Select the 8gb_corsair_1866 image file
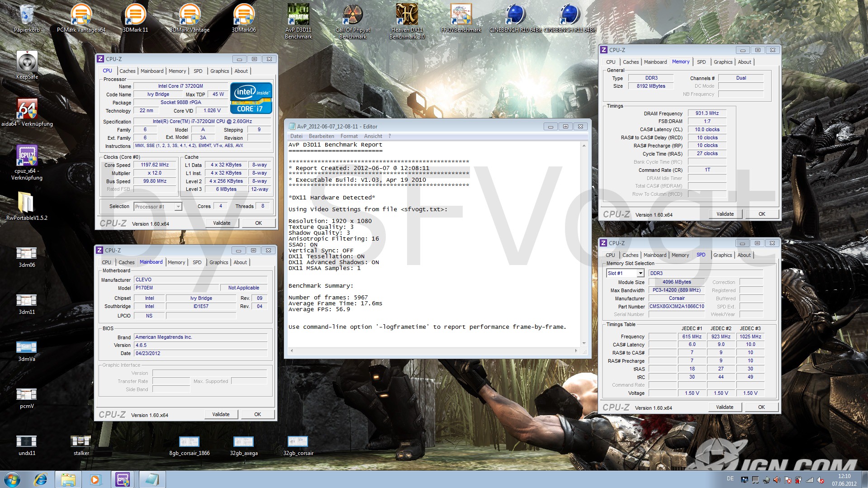The width and height of the screenshot is (868, 488). point(190,445)
